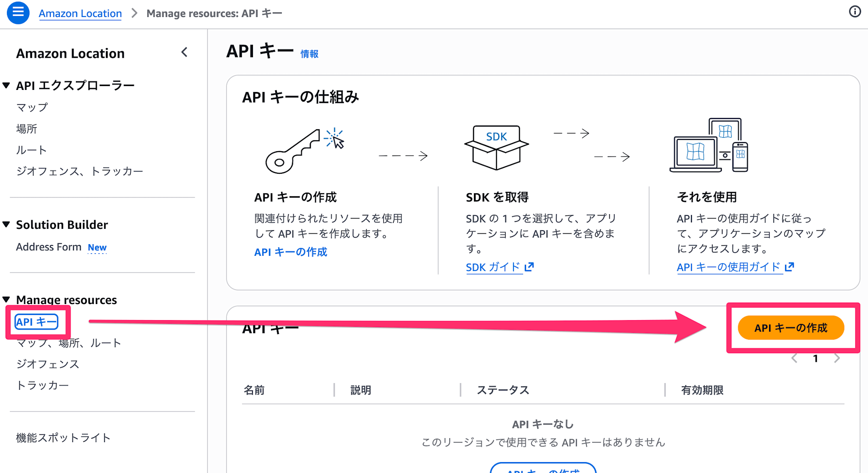
Task: Collapse the API エクスプローラー section
Action: (x=6, y=85)
